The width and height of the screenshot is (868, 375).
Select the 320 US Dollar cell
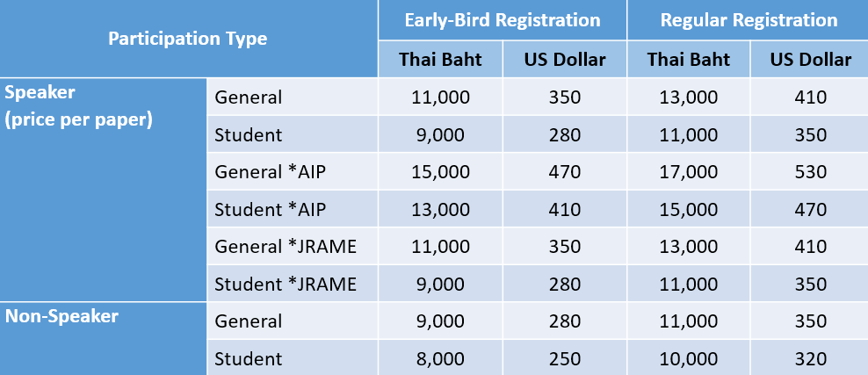pos(809,358)
